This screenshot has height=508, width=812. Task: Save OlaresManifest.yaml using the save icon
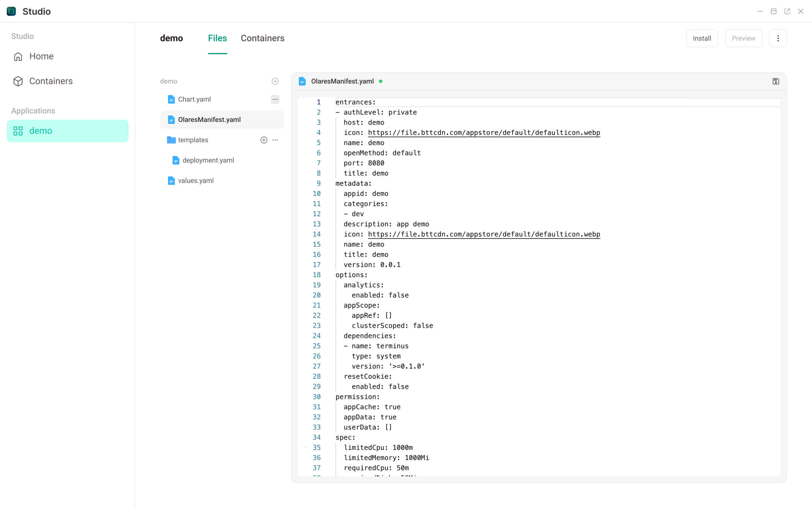[x=776, y=81]
